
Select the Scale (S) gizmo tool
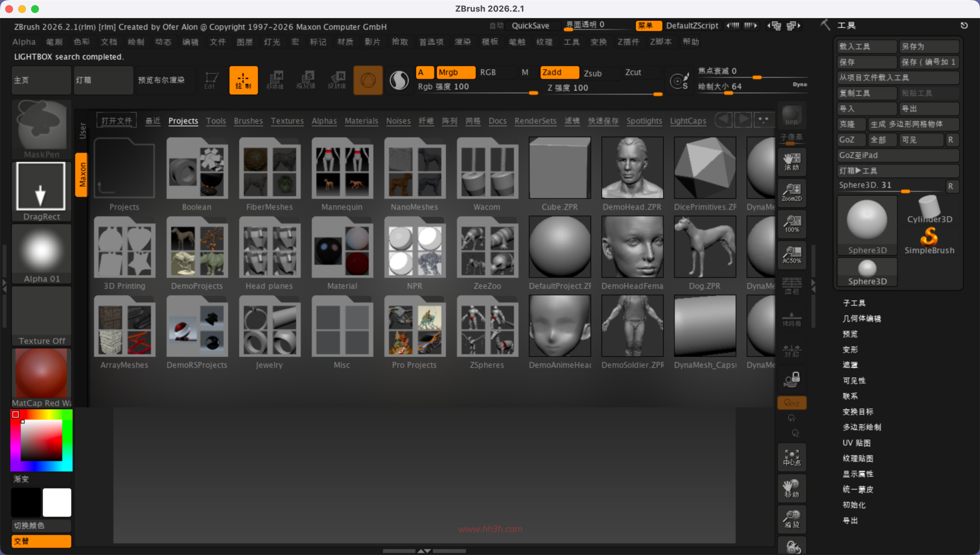tap(306, 80)
